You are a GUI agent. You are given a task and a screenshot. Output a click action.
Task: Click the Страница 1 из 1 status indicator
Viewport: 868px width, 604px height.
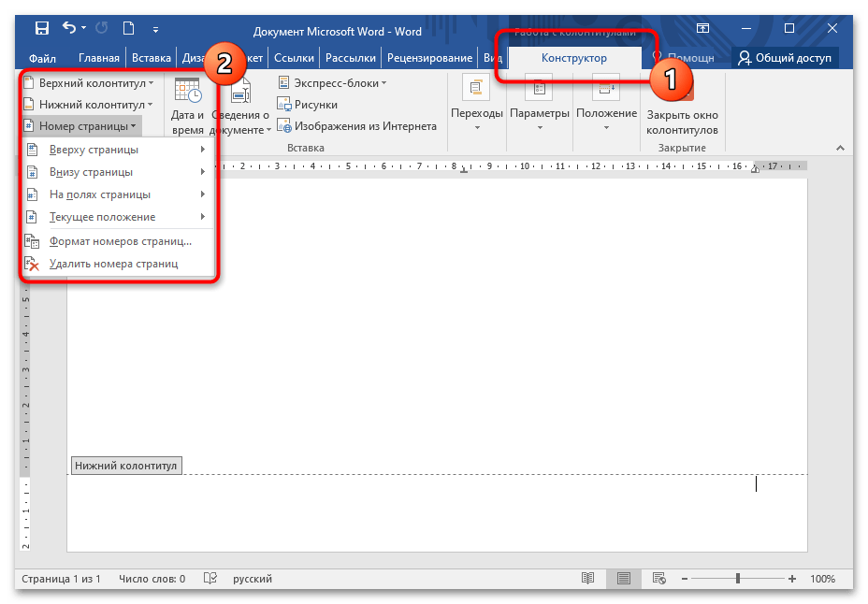[x=62, y=579]
